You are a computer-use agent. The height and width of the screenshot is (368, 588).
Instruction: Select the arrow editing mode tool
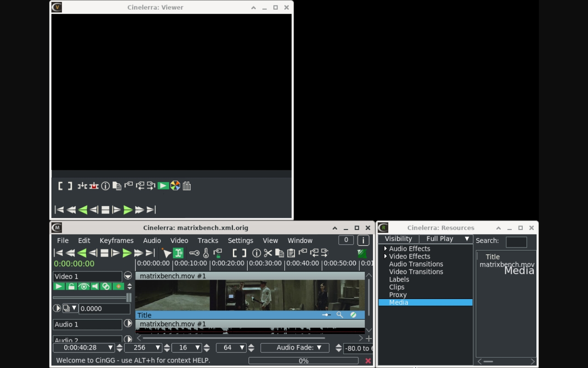(166, 253)
